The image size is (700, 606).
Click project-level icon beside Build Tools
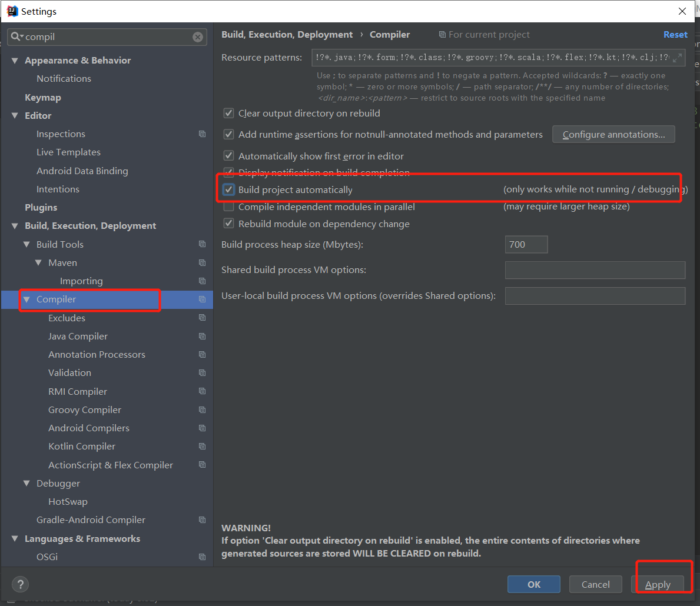(203, 244)
